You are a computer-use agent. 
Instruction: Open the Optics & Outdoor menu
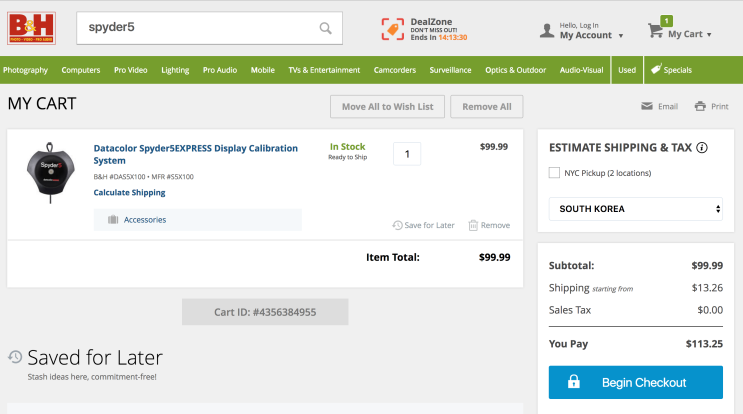click(x=516, y=70)
